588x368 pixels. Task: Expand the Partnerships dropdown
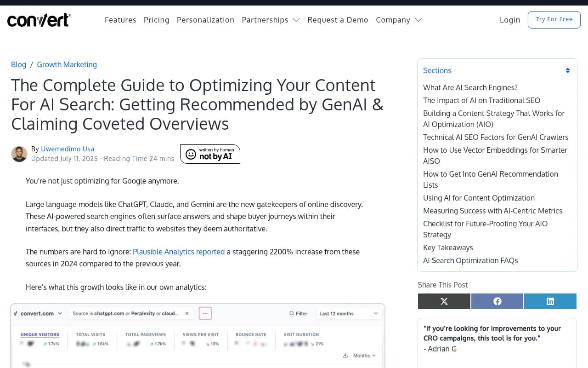(271, 20)
